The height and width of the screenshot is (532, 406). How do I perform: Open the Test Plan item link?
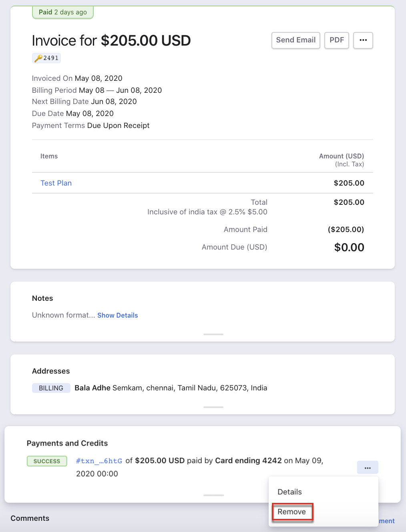click(x=56, y=183)
